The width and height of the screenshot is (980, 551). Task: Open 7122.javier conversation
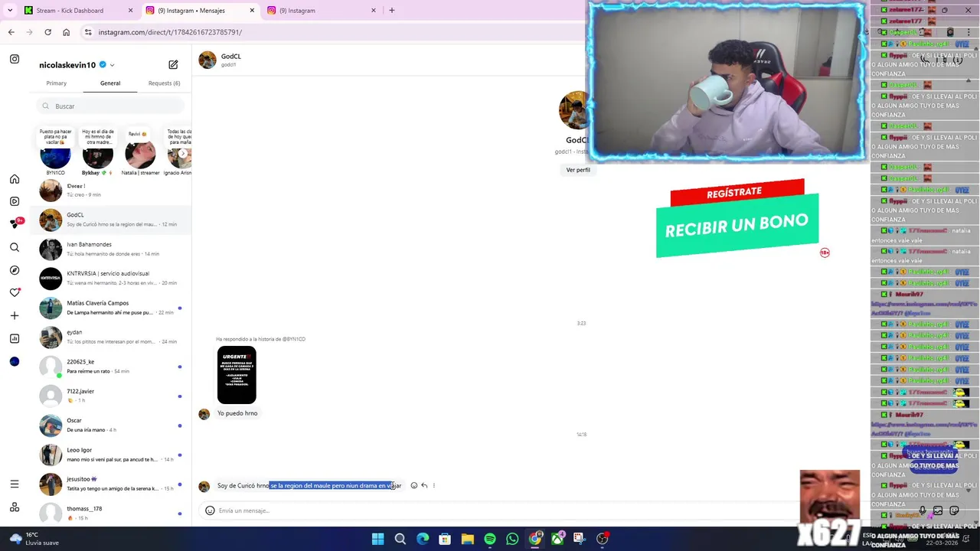[x=110, y=396]
